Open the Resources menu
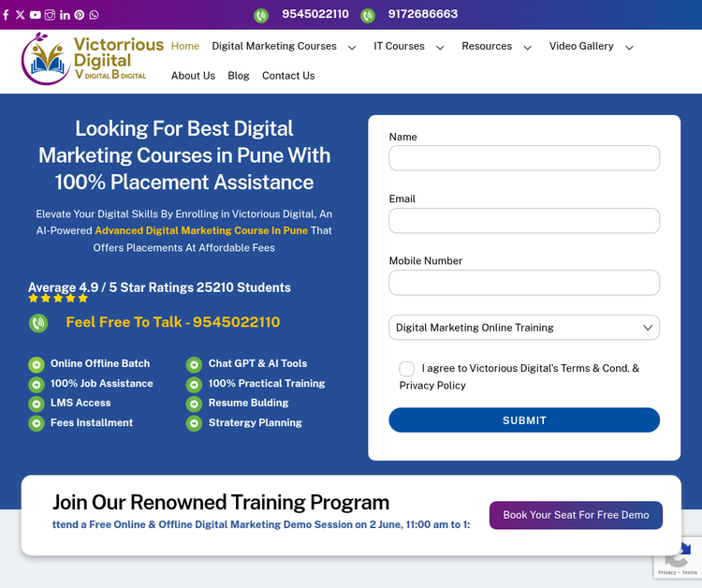702x588 pixels. click(487, 46)
